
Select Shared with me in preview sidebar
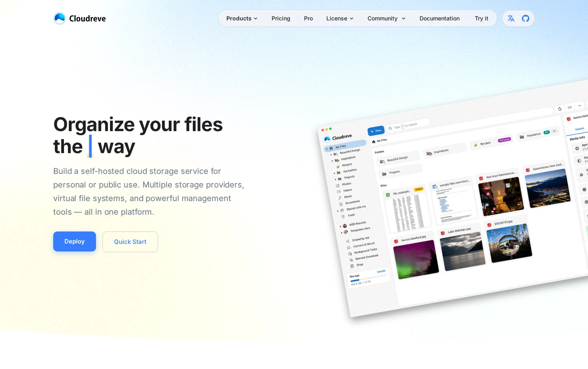(x=356, y=208)
